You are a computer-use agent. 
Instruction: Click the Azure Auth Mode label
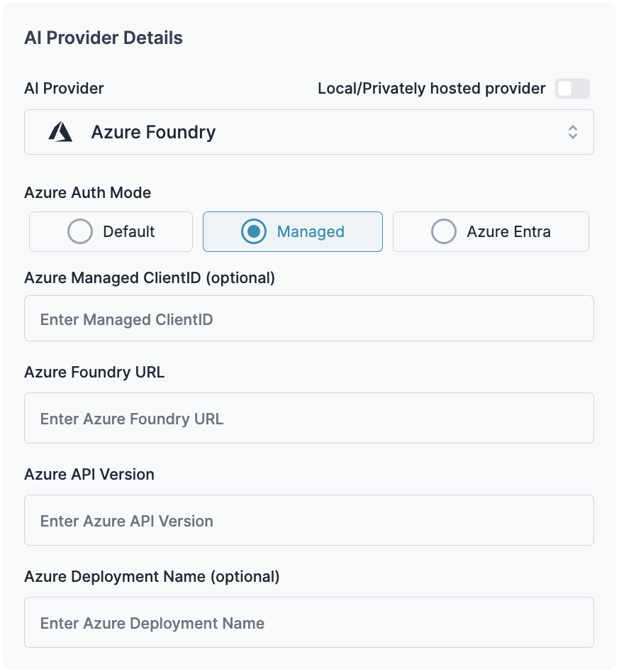click(87, 192)
